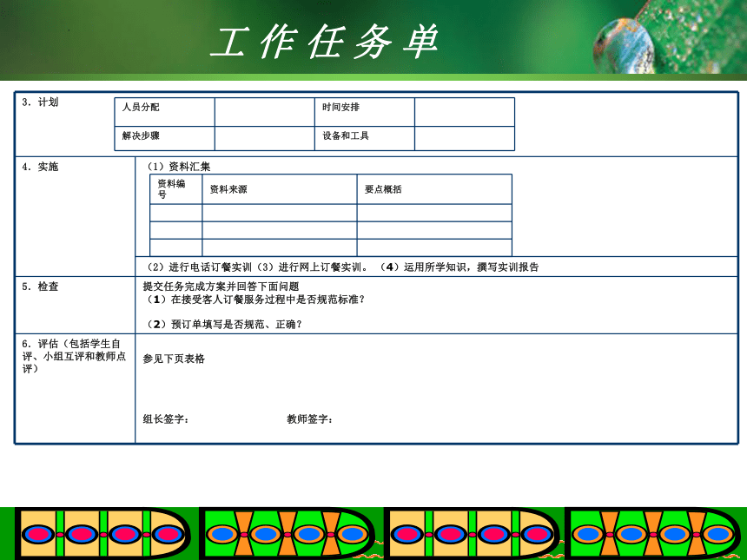Click the 时间安排 cell

coord(365,112)
